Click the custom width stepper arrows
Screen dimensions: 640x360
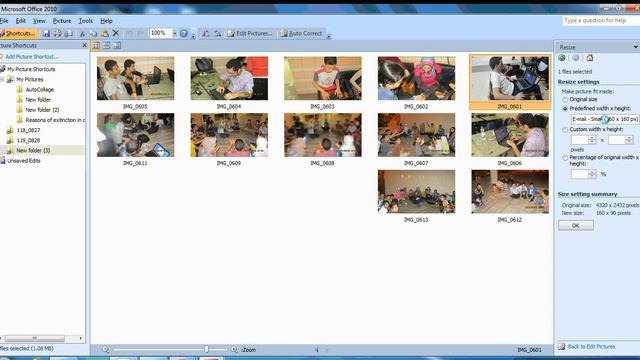592,140
